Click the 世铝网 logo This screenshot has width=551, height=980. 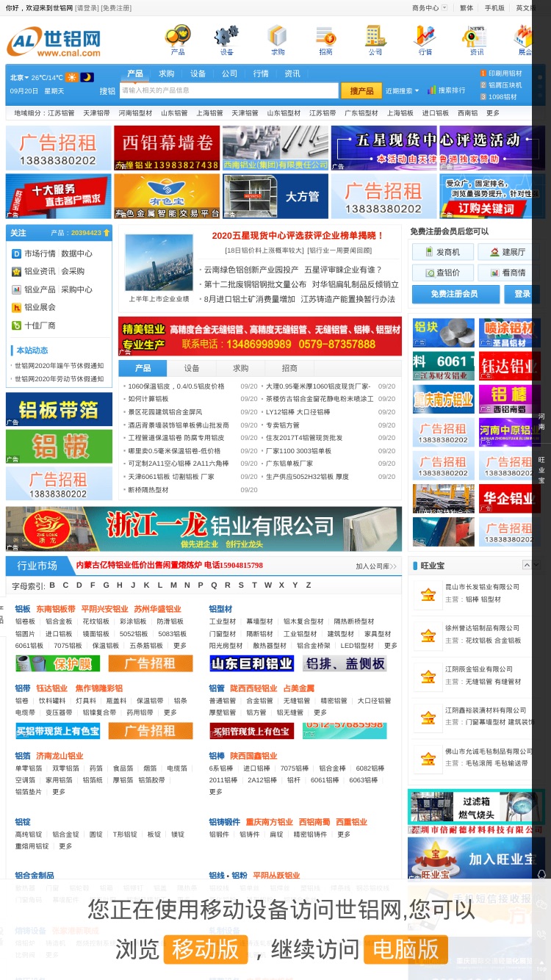(x=54, y=43)
